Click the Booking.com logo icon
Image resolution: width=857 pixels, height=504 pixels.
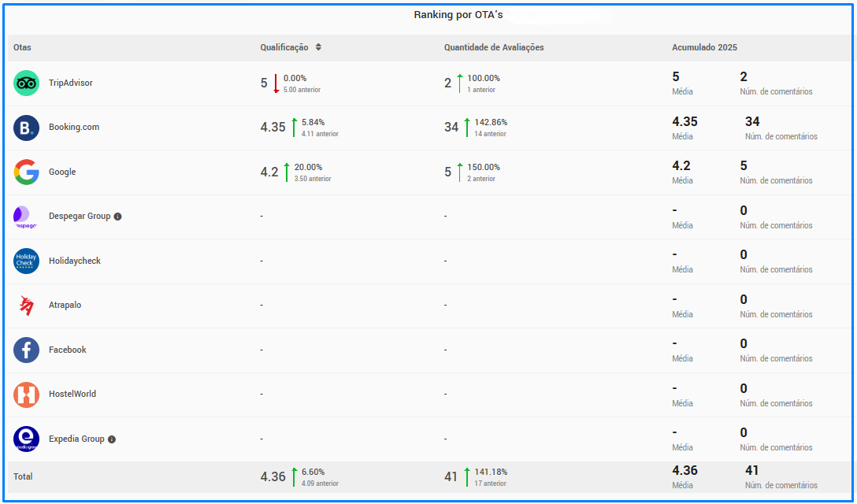click(x=26, y=128)
